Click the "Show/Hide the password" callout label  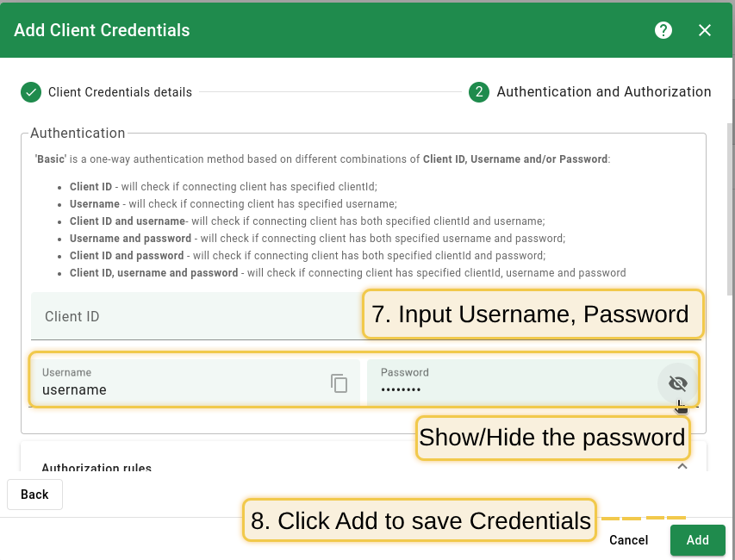(x=552, y=438)
